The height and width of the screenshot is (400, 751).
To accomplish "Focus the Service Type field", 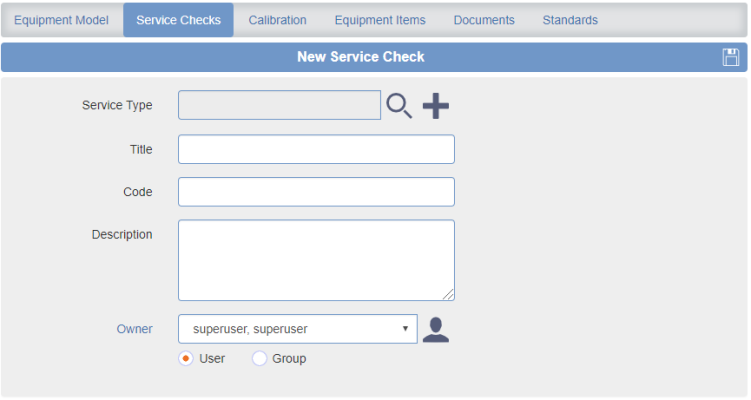I will (279, 105).
